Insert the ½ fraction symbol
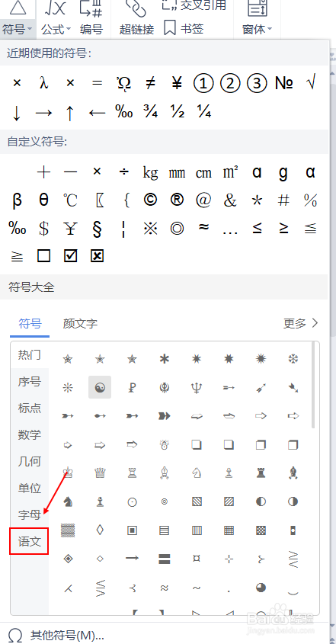This screenshot has width=336, height=644. (177, 111)
